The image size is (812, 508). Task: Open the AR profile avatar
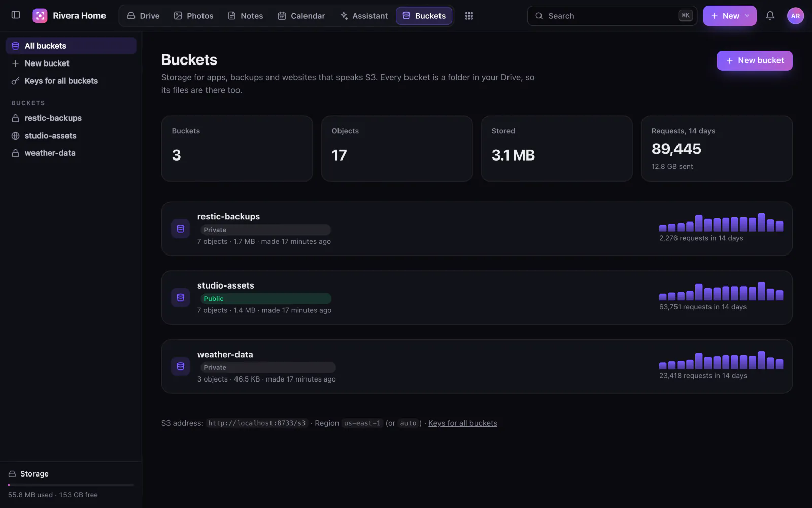(x=795, y=16)
